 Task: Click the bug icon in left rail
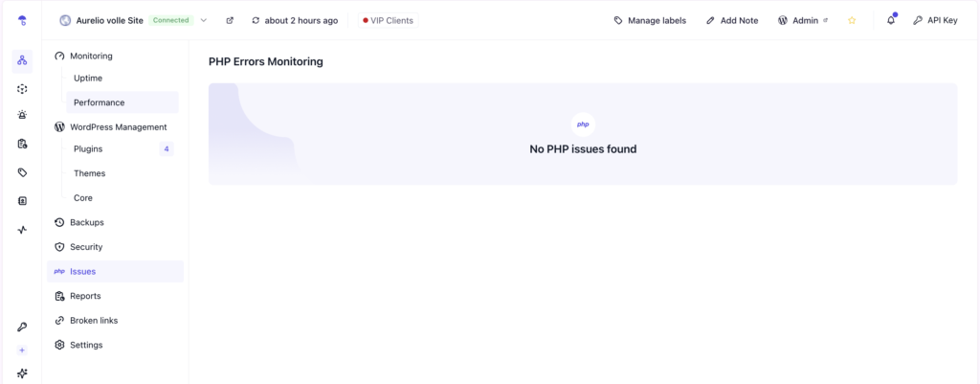[22, 115]
